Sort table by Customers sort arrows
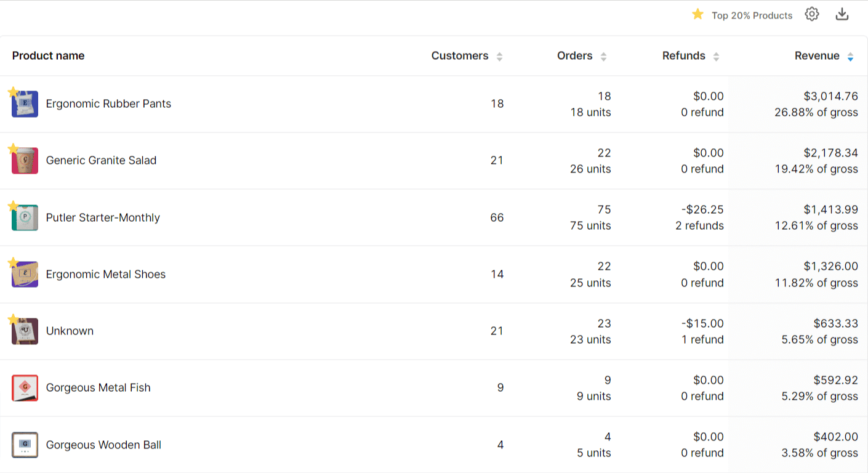 tap(499, 57)
